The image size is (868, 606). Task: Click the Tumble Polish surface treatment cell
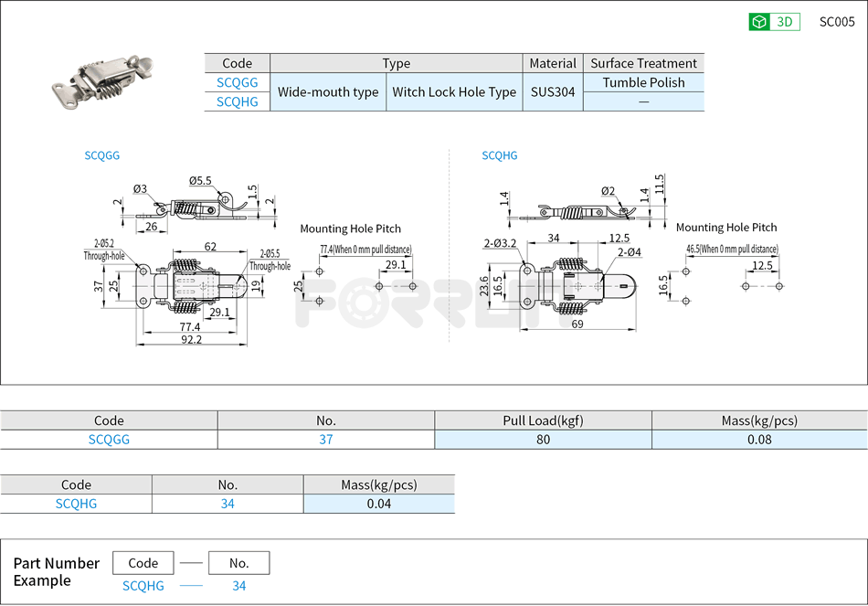tap(643, 82)
